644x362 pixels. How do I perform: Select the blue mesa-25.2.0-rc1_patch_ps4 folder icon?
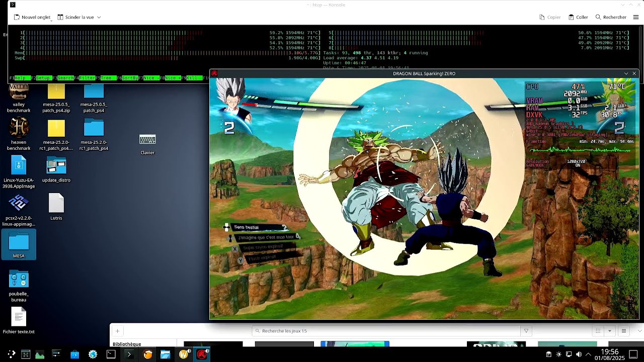(94, 135)
